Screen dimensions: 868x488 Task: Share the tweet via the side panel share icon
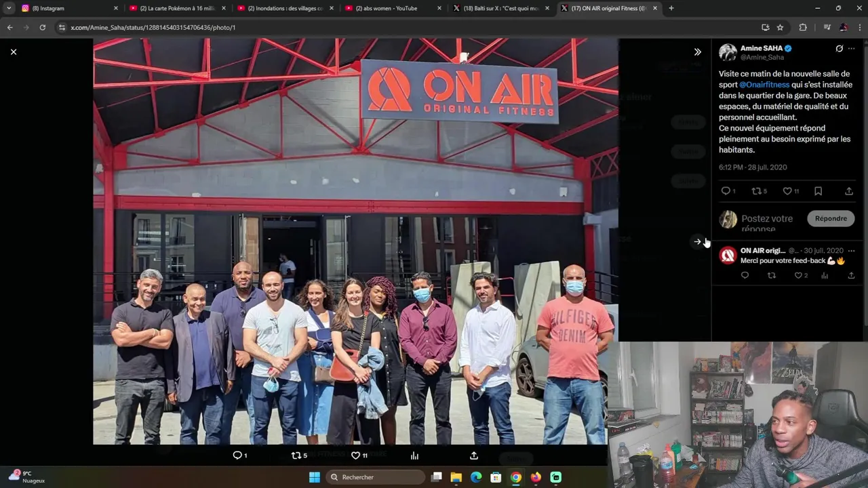point(849,191)
